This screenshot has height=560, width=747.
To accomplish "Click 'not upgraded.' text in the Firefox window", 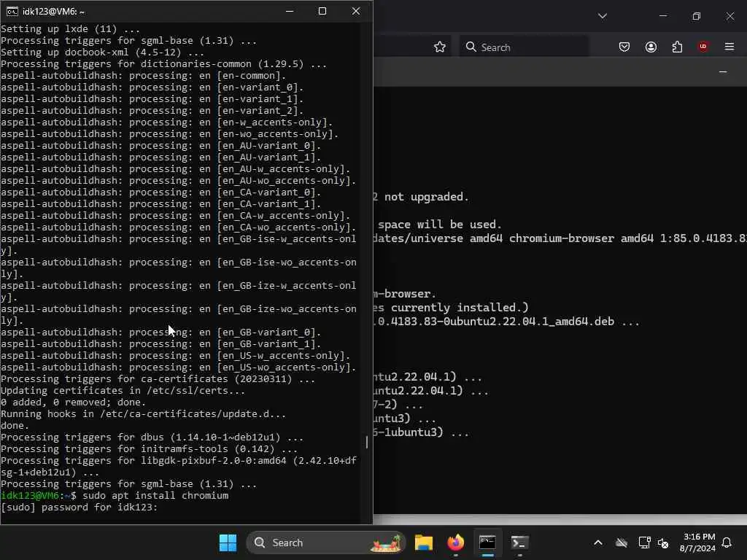I will click(426, 197).
